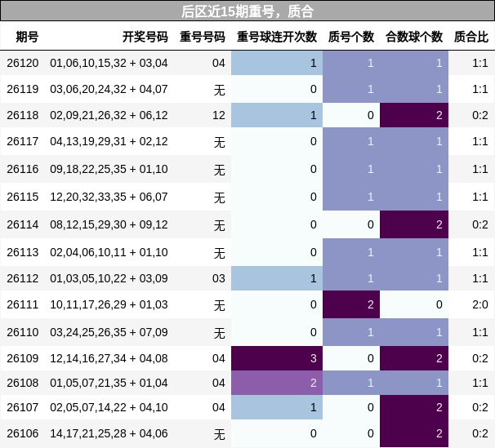Select issue number 26106
Screen dimensions: 495x448
tap(23, 434)
